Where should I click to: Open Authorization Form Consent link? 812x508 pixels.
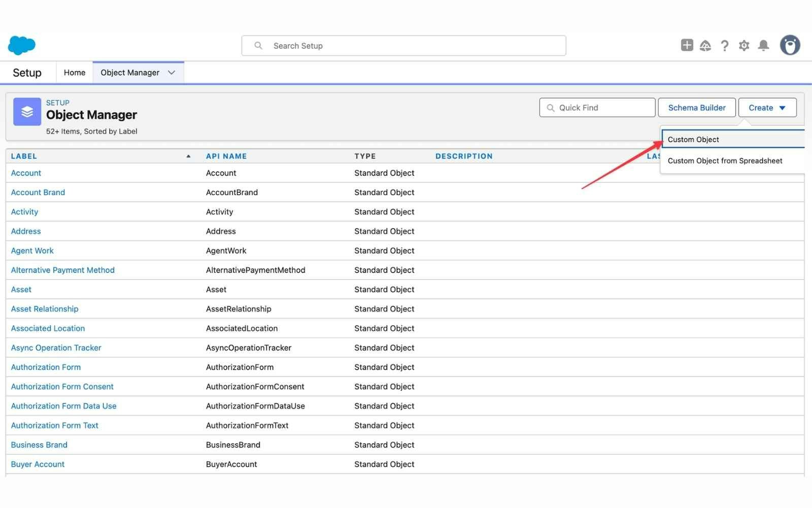[x=62, y=387]
